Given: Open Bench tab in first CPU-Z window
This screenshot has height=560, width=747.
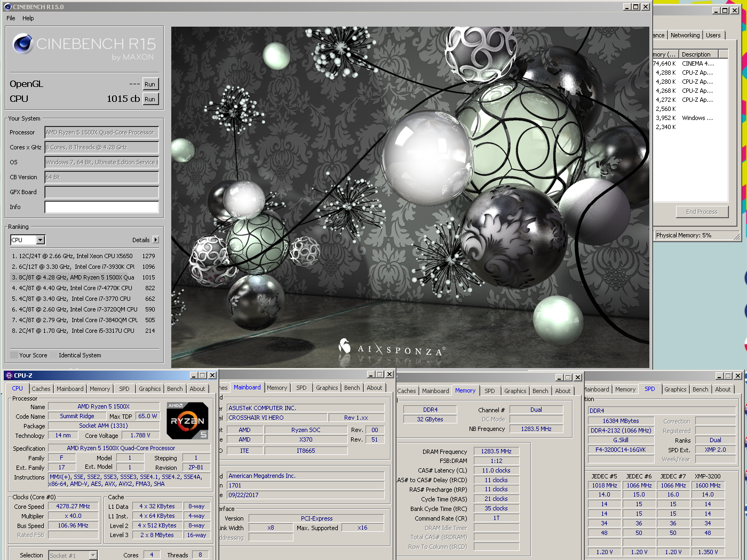Looking at the screenshot, I should [x=175, y=389].
